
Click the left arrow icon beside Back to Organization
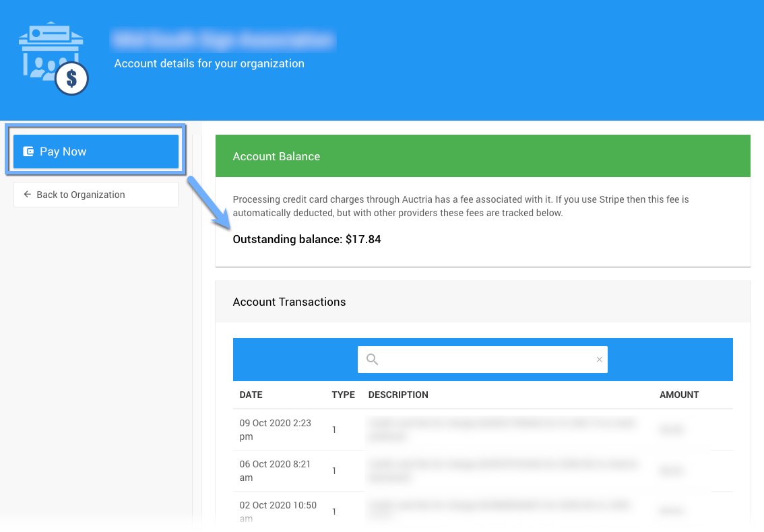[x=28, y=195]
